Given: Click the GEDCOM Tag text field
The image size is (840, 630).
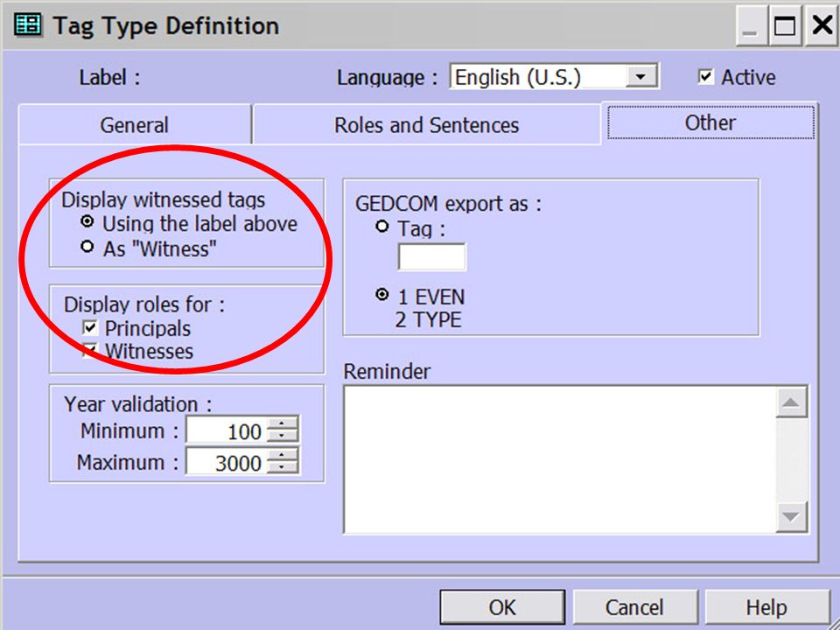Looking at the screenshot, I should pos(431,257).
